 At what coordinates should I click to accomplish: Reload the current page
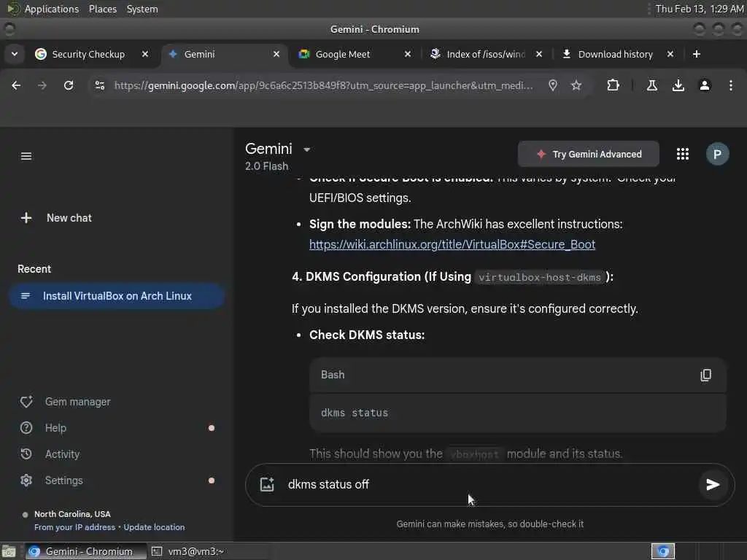(69, 85)
